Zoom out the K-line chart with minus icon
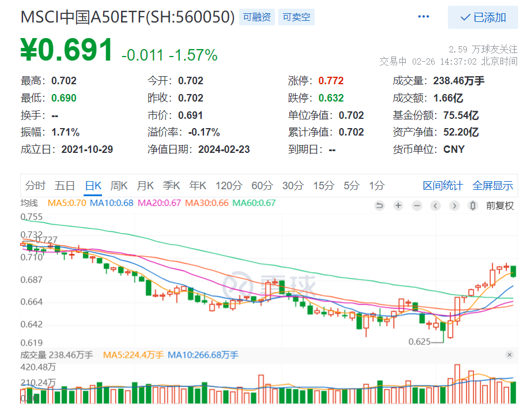Viewport: 532px width, 405px height. point(417,205)
